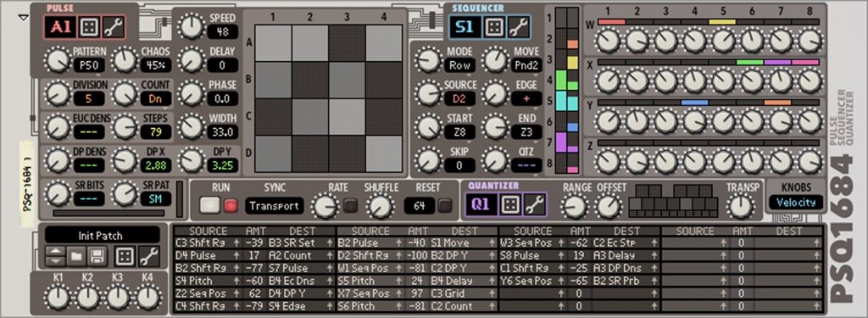Turn the SPEED knob
The height and width of the screenshot is (318, 868).
coord(192,27)
